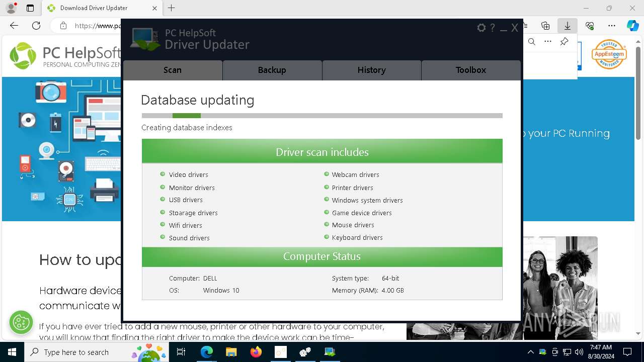Click the 'Windows 10' OS value

tap(221, 290)
